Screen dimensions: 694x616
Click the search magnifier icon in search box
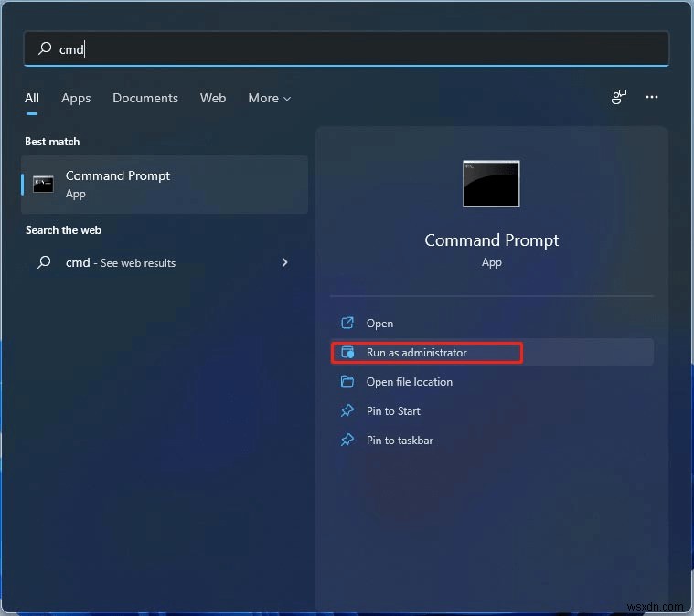[x=45, y=48]
